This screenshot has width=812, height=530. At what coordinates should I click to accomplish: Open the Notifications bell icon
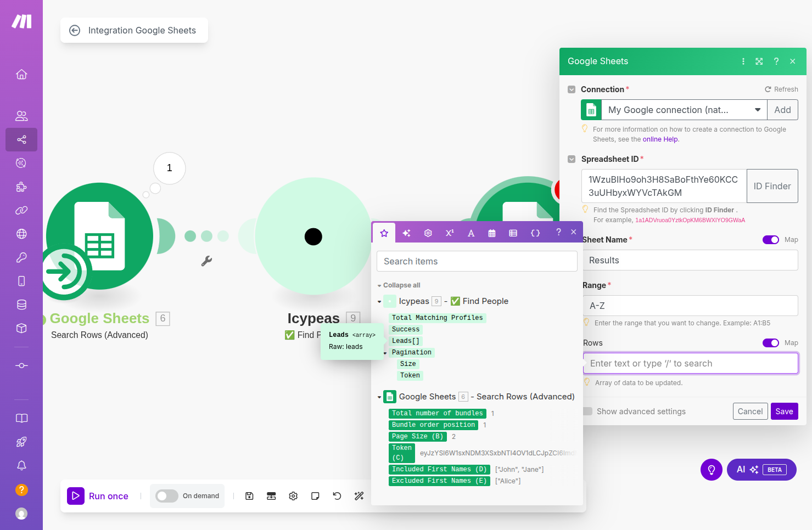21,465
